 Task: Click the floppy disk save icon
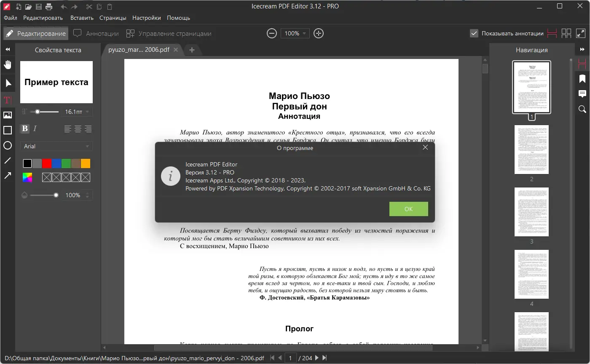(x=39, y=6)
